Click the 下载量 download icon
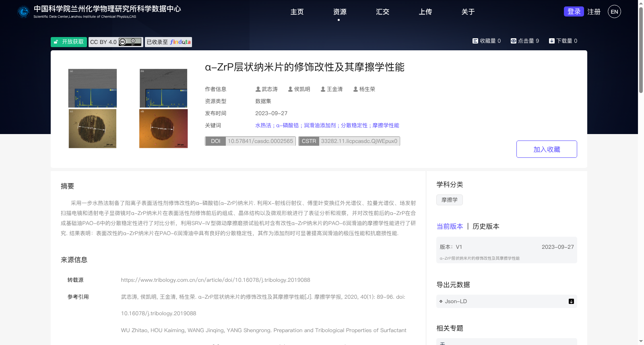The height and width of the screenshot is (345, 644). click(x=552, y=41)
